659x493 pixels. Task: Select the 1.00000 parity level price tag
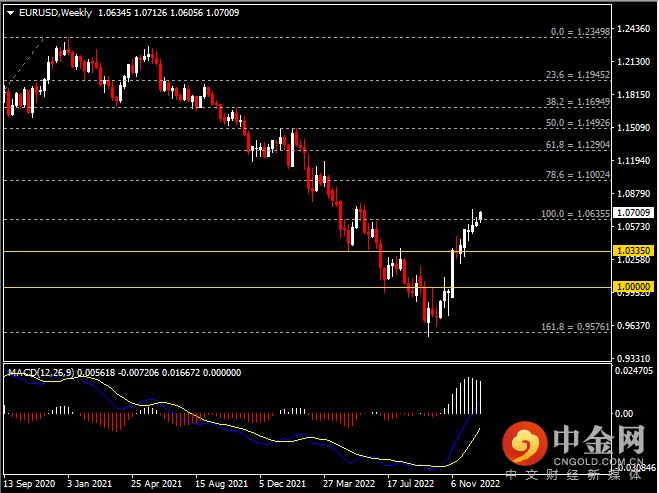click(x=634, y=286)
